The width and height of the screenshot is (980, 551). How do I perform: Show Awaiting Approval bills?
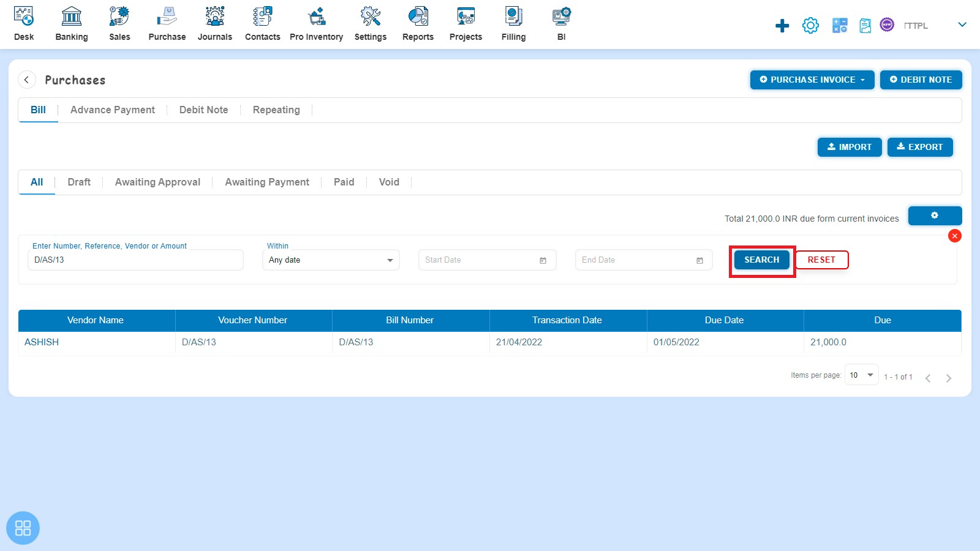pos(157,182)
